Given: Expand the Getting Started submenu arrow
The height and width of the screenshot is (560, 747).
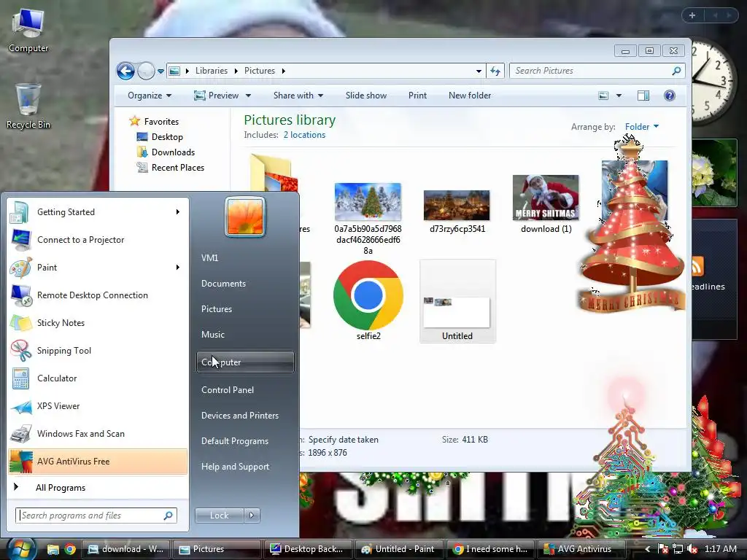Looking at the screenshot, I should (178, 212).
